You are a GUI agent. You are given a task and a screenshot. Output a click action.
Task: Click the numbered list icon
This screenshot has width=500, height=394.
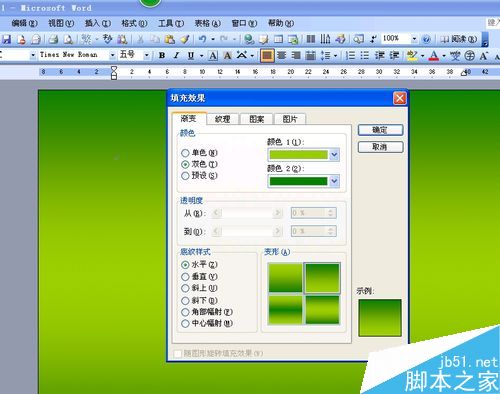pyautogui.click(x=350, y=55)
